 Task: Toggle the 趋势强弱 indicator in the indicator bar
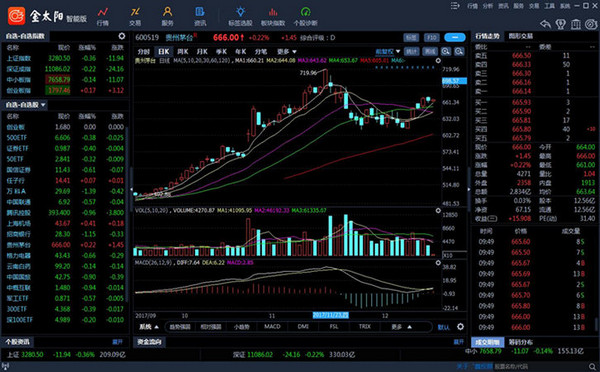[180, 327]
